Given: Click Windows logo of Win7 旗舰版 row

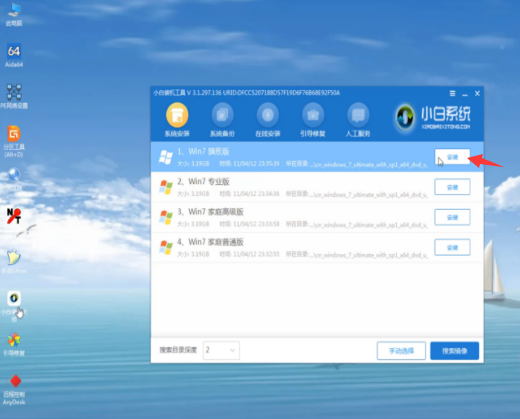Looking at the screenshot, I should 166,157.
